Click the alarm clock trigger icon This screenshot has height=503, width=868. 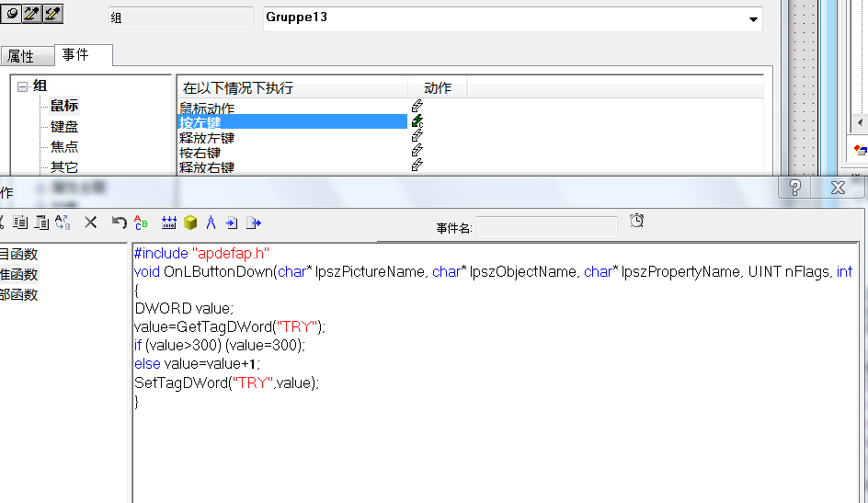[637, 220]
